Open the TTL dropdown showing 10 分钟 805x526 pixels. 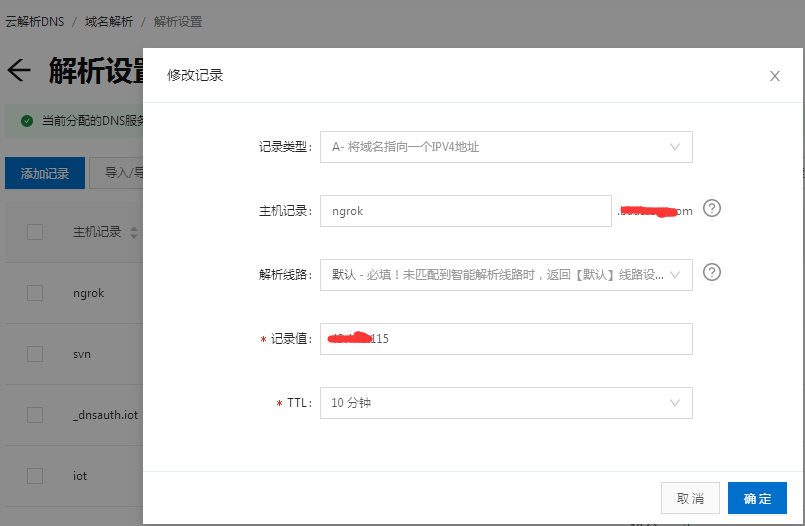(x=506, y=403)
